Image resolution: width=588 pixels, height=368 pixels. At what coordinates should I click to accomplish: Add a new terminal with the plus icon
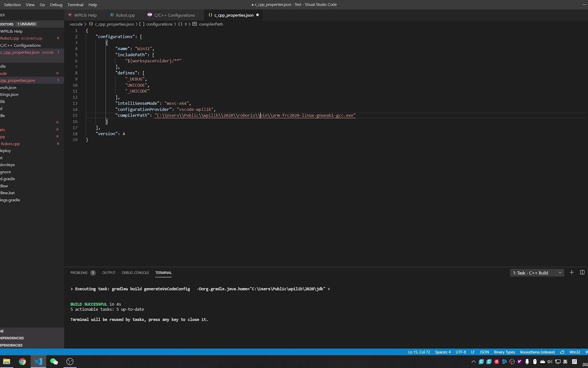point(572,273)
